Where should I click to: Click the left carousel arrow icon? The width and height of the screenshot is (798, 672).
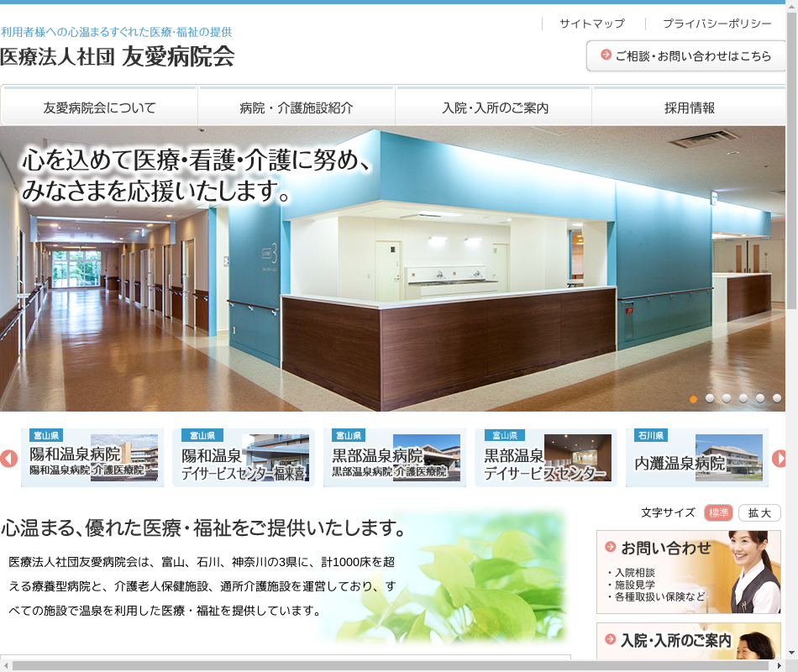pyautogui.click(x=9, y=459)
